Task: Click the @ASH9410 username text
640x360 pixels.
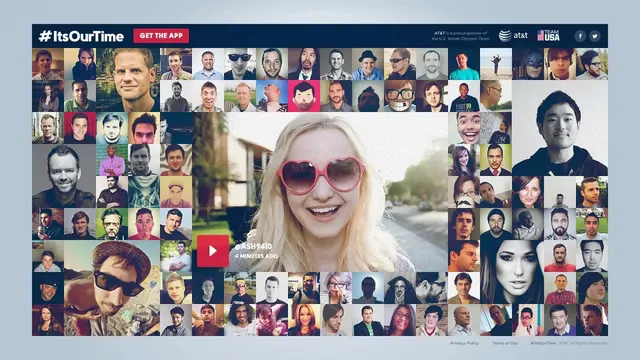Action: pyautogui.click(x=253, y=246)
